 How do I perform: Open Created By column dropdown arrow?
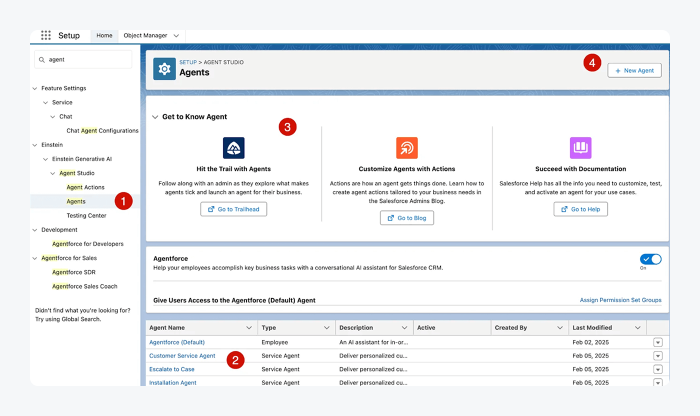pyautogui.click(x=560, y=328)
